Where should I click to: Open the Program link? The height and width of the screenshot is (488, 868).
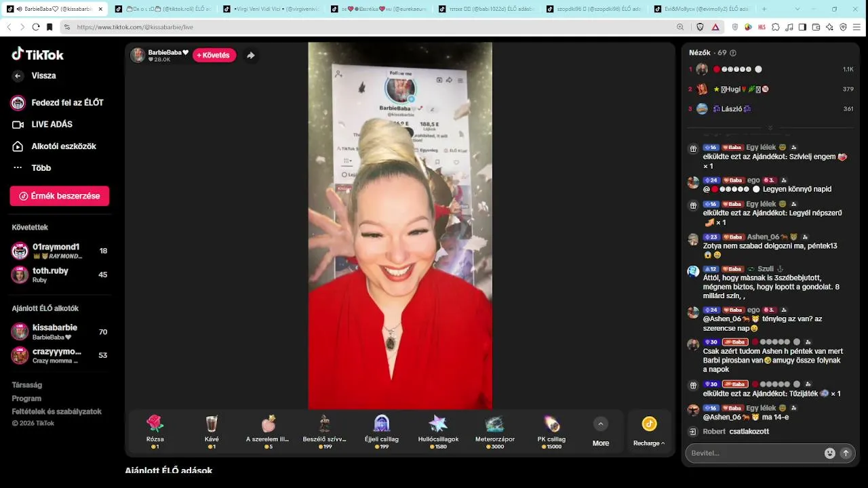(x=26, y=399)
